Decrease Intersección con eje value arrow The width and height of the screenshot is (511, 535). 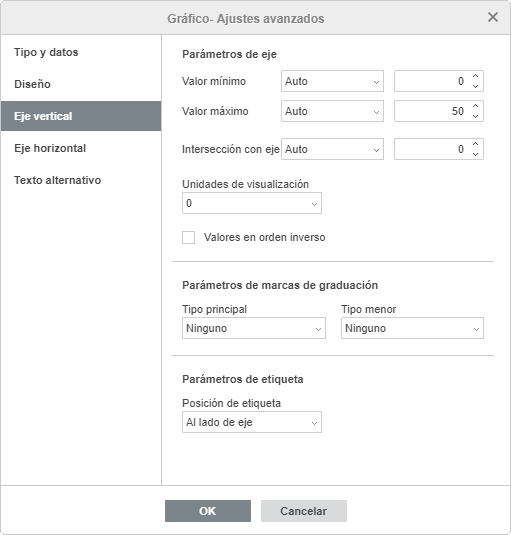click(x=475, y=154)
